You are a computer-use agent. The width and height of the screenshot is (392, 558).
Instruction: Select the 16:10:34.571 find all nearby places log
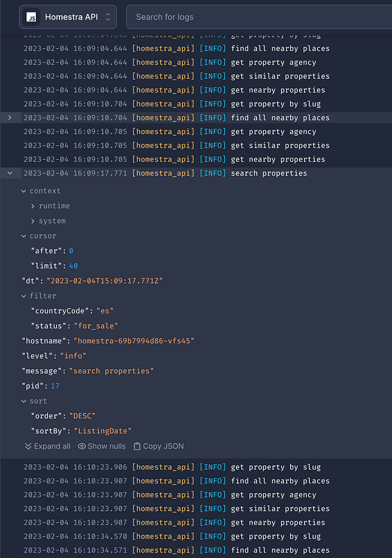(x=196, y=550)
